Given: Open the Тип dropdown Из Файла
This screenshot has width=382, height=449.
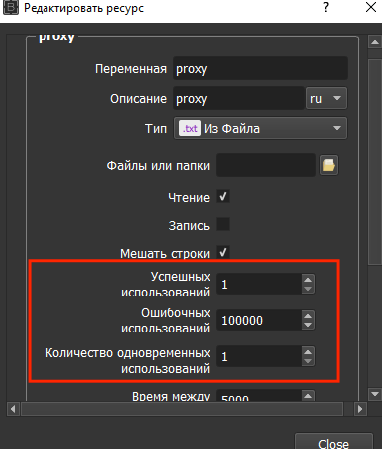Looking at the screenshot, I should click(x=260, y=128).
